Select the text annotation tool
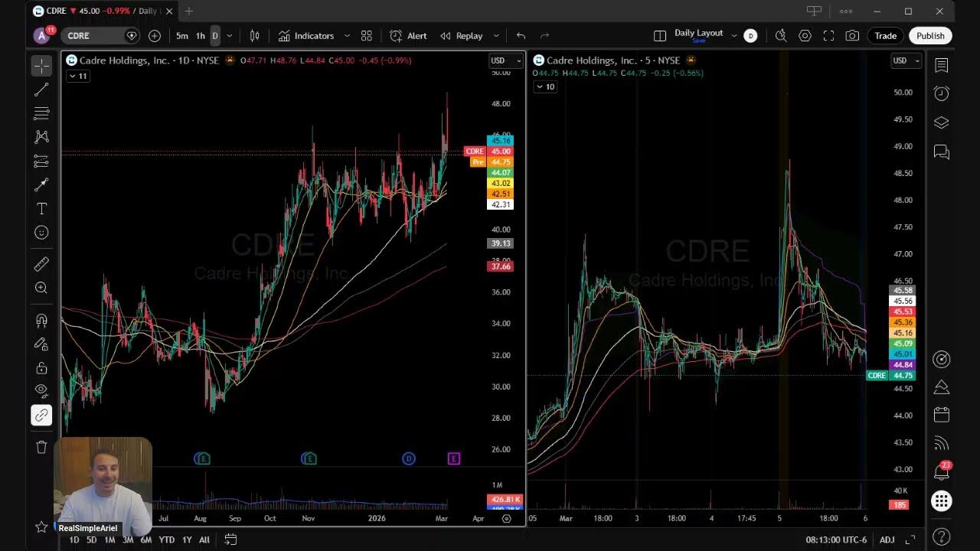Image resolution: width=980 pixels, height=551 pixels. pos(41,209)
